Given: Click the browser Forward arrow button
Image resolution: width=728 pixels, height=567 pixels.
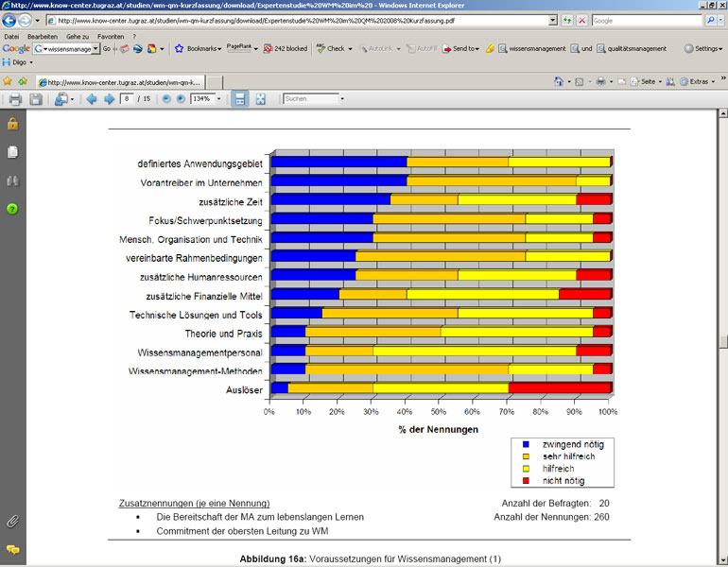Looking at the screenshot, I should click(25, 21).
